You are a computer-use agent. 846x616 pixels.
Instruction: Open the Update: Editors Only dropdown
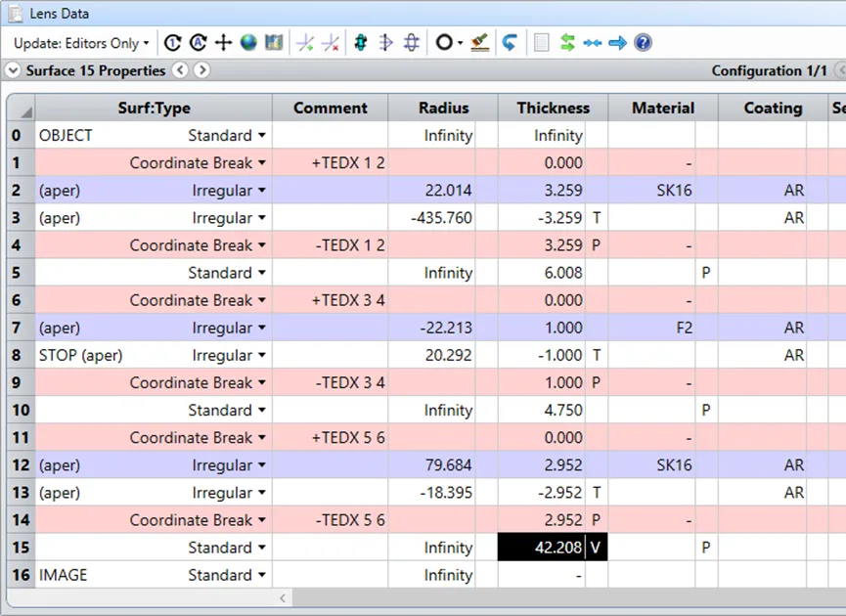point(81,43)
